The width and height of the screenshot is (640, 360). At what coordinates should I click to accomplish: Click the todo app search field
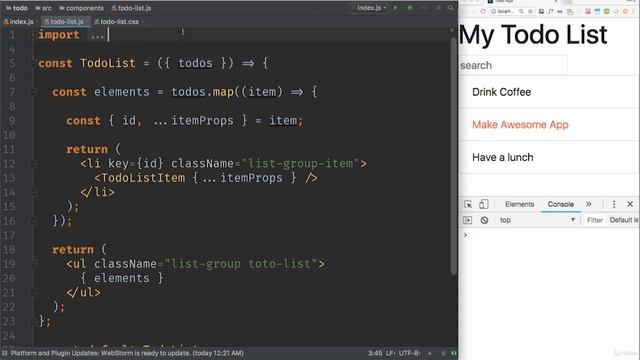point(513,65)
